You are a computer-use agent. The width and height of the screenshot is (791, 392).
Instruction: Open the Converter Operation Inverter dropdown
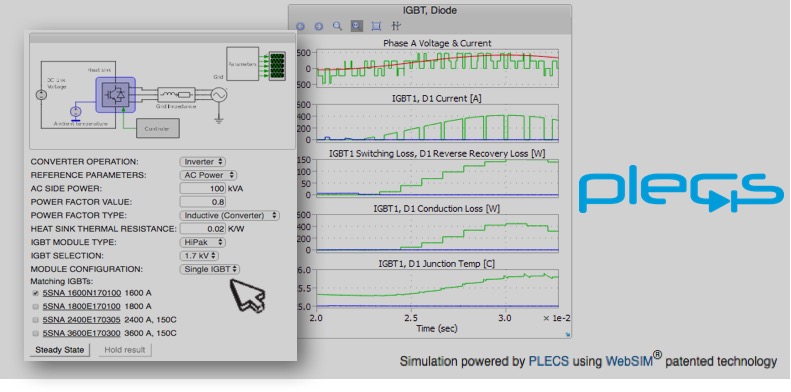point(203,162)
